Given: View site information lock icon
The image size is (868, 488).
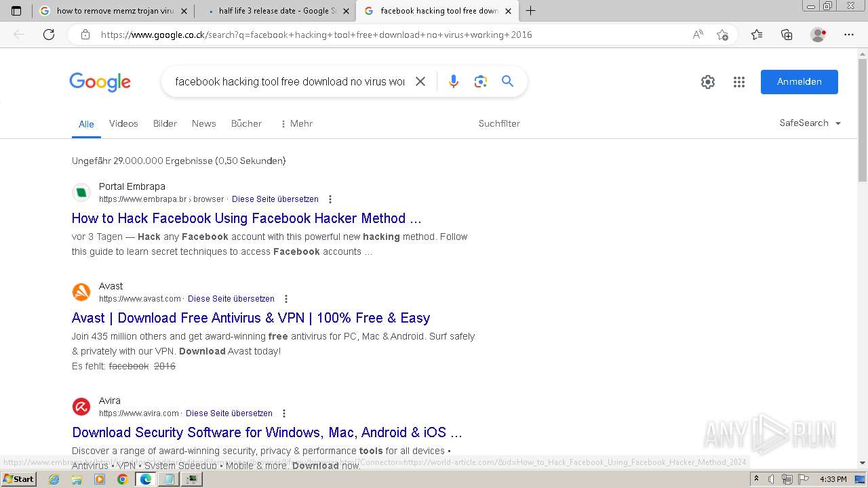Looking at the screenshot, I should (x=85, y=35).
